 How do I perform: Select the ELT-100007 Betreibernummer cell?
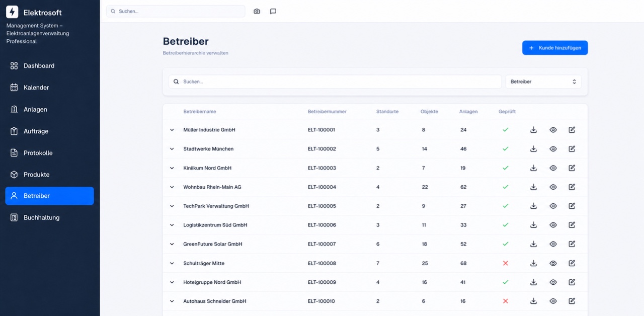(x=322, y=244)
